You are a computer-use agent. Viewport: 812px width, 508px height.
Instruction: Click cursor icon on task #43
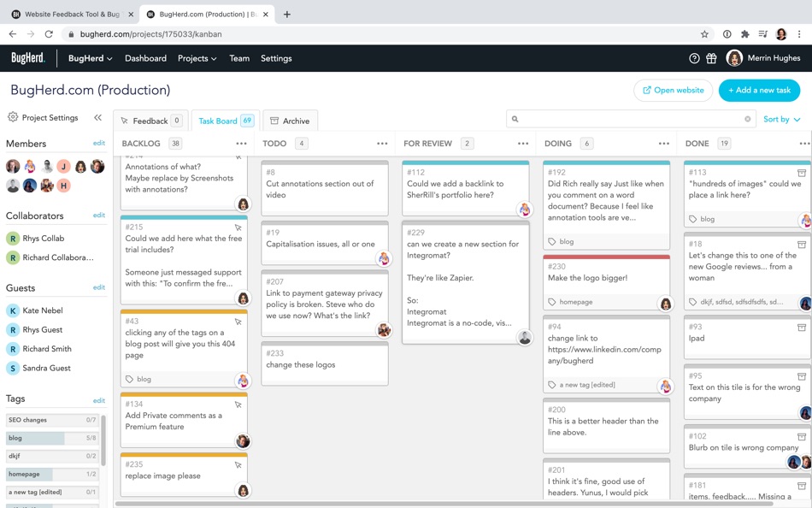238,322
